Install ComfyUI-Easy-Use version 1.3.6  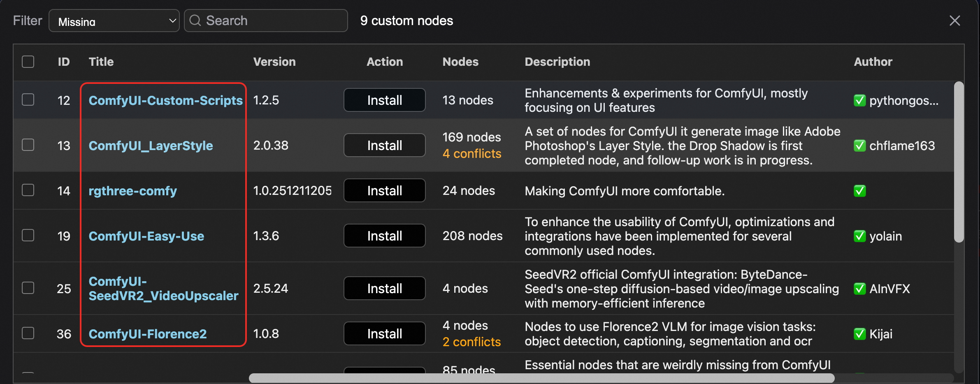(385, 236)
